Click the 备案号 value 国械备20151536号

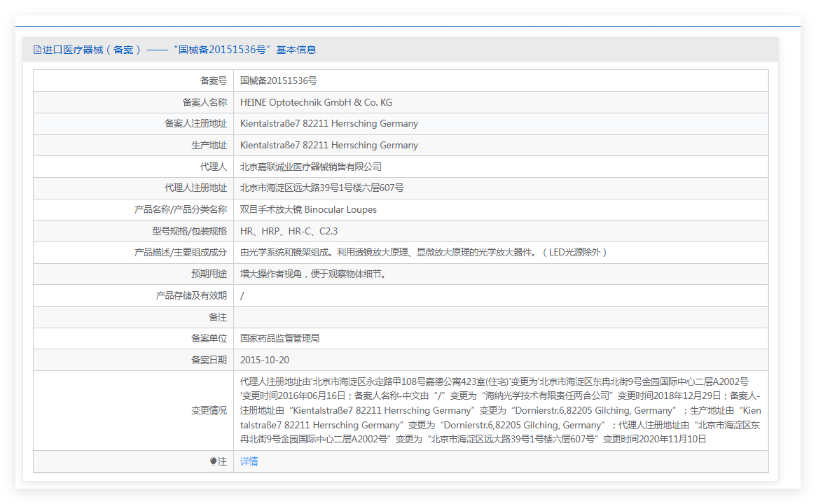coord(278,81)
